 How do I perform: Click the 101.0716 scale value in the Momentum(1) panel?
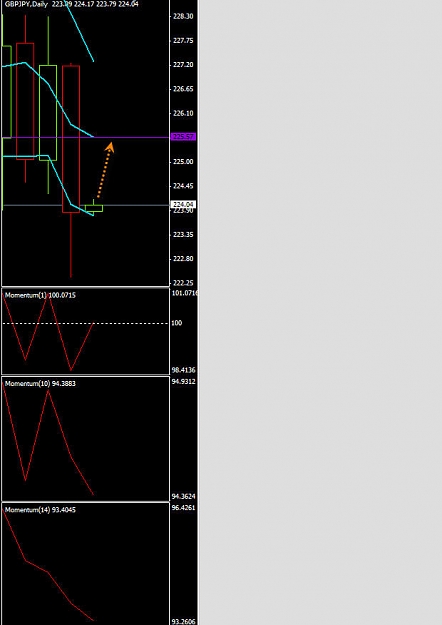tap(185, 293)
